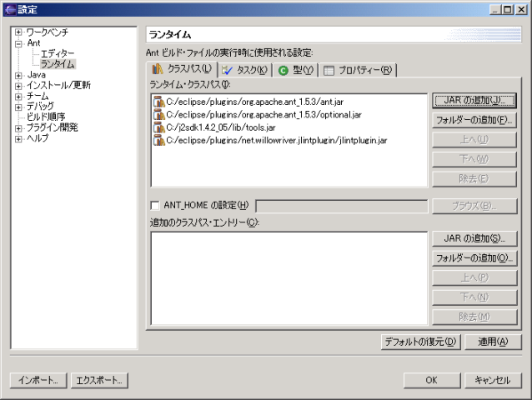This screenshot has width=532, height=400.
Task: Click the top JAR の追加 button
Action: pyautogui.click(x=474, y=100)
